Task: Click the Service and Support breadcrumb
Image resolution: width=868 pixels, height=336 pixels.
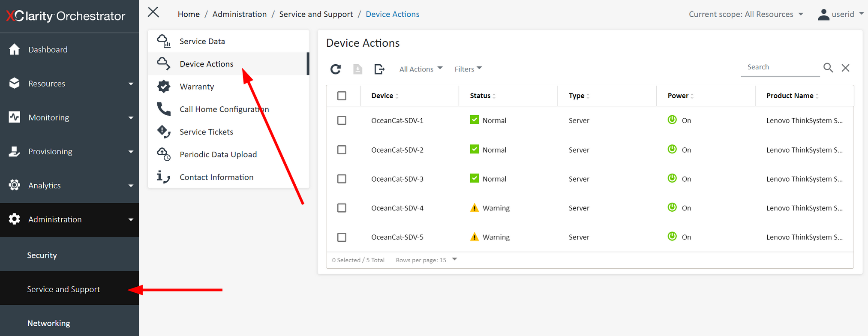Action: 316,14
